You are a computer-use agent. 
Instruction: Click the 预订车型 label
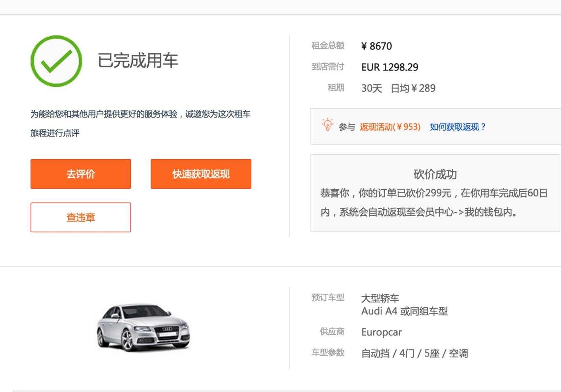tap(328, 297)
